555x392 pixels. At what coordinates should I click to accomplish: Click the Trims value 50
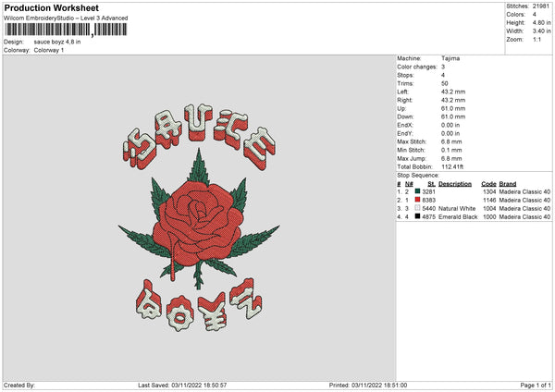coord(445,83)
